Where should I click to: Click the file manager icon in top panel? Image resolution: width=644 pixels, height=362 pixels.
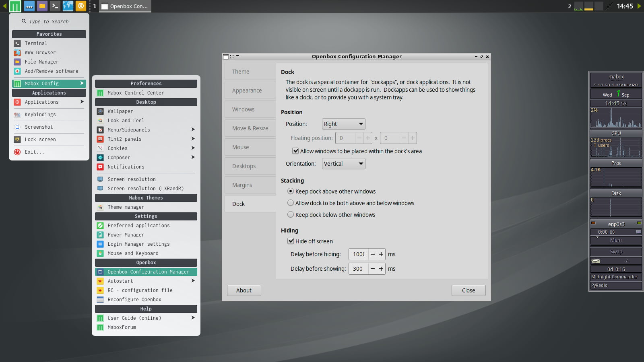[42, 6]
